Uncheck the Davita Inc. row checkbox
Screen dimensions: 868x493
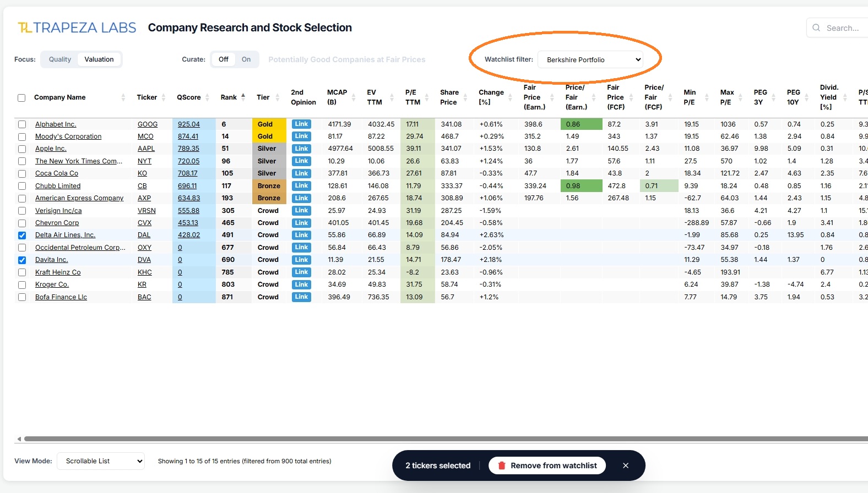(x=22, y=260)
